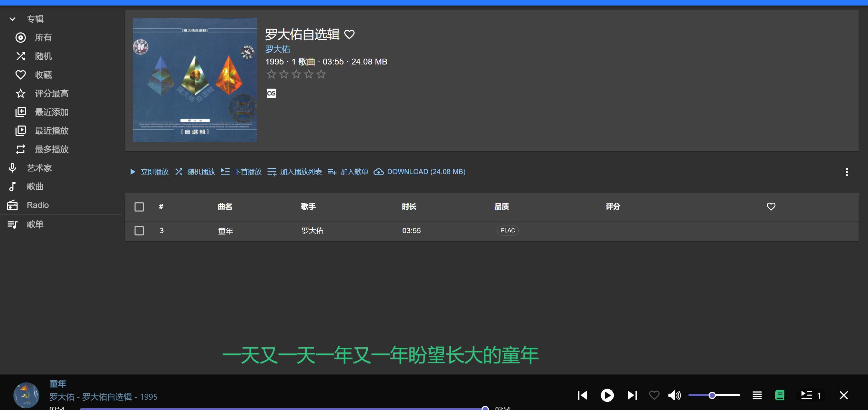This screenshot has height=410, width=868.
Task: Select all songs header checkbox
Action: click(x=139, y=207)
